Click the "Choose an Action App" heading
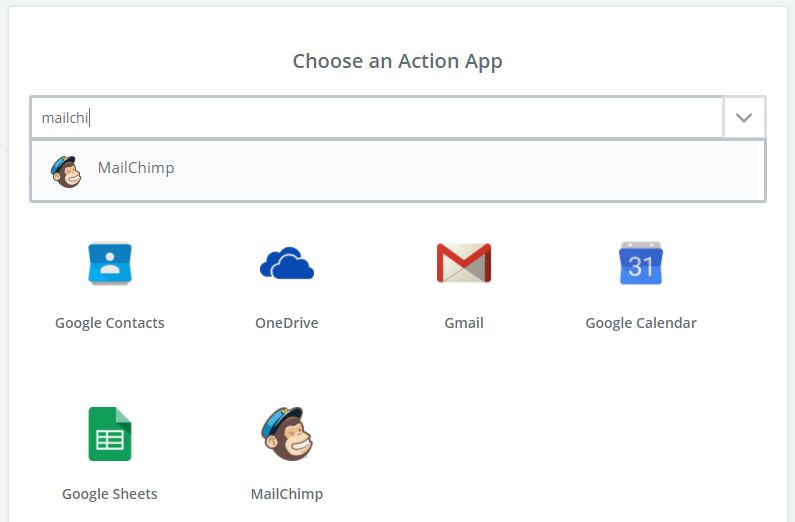This screenshot has width=795, height=522. click(397, 62)
